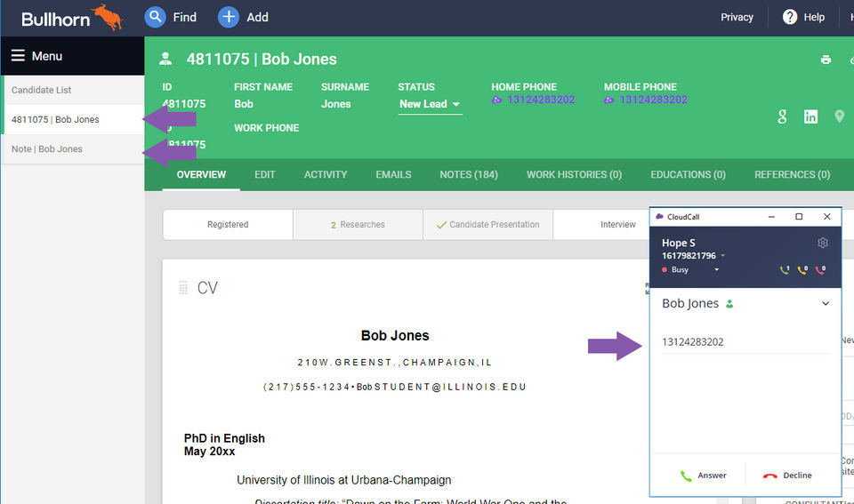Switch to the Overview tab
854x504 pixels.
pos(201,174)
